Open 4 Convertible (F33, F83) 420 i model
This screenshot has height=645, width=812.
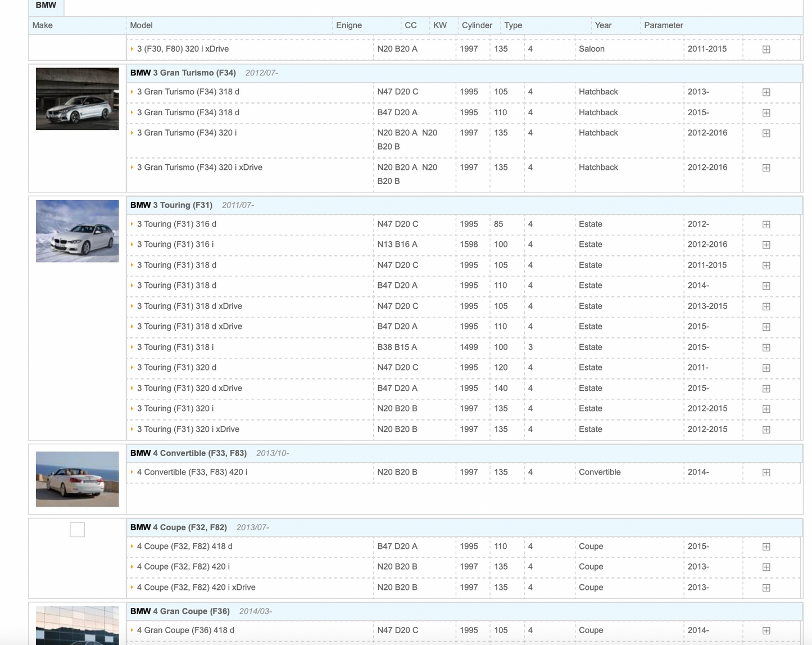click(192, 472)
